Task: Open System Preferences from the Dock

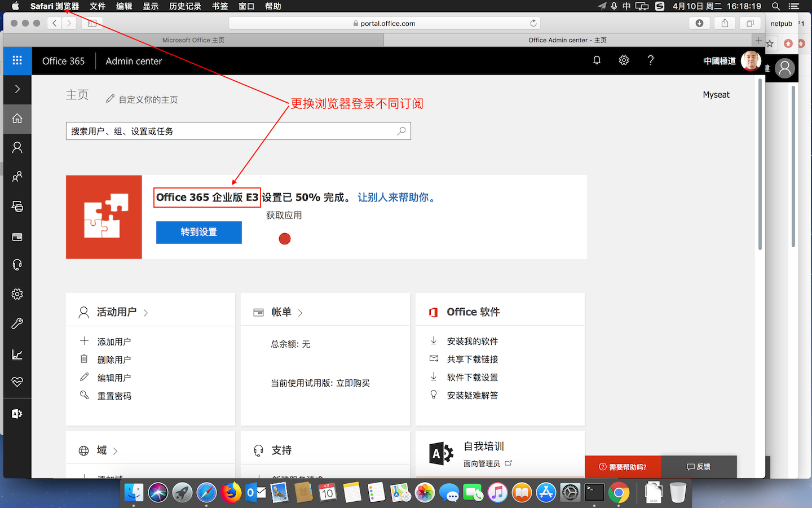Action: tap(570, 493)
